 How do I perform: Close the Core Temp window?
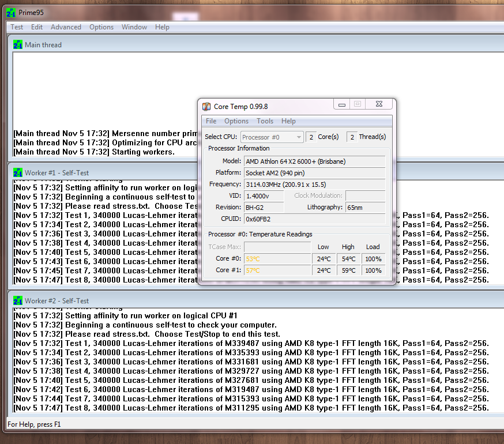[x=379, y=104]
